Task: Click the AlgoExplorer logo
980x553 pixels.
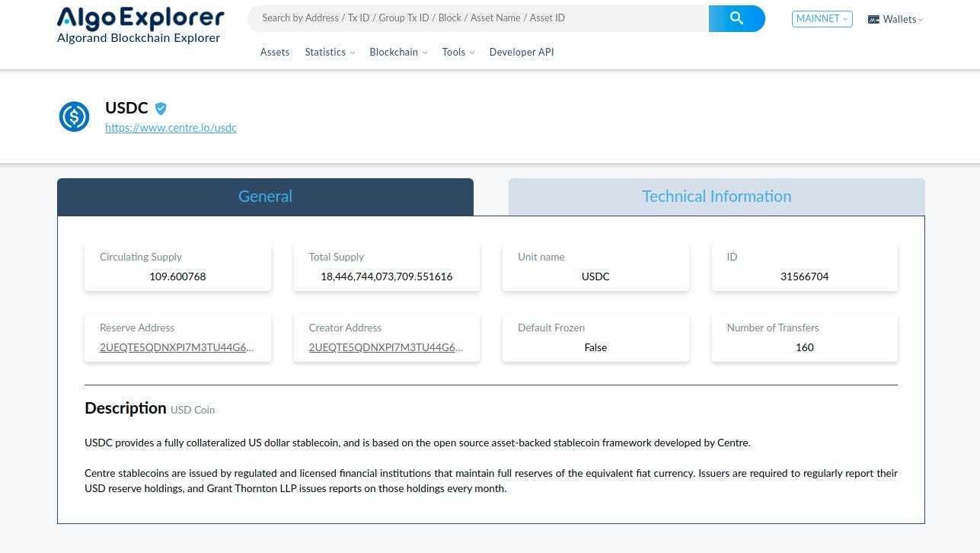Action: 141,18
